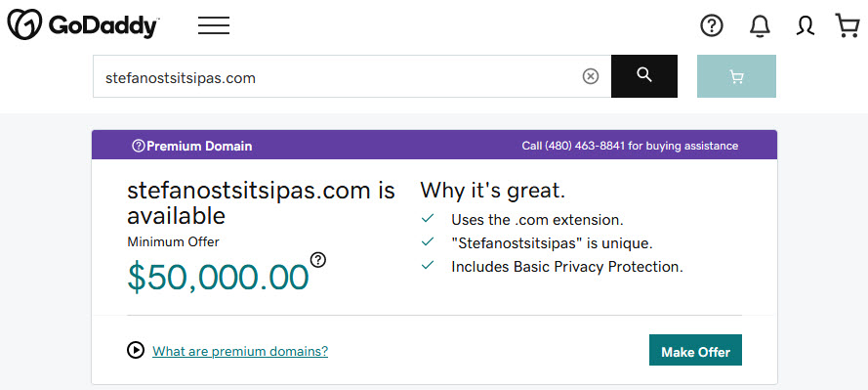The width and height of the screenshot is (868, 390).
Task: Open notifications bell
Action: pyautogui.click(x=760, y=25)
